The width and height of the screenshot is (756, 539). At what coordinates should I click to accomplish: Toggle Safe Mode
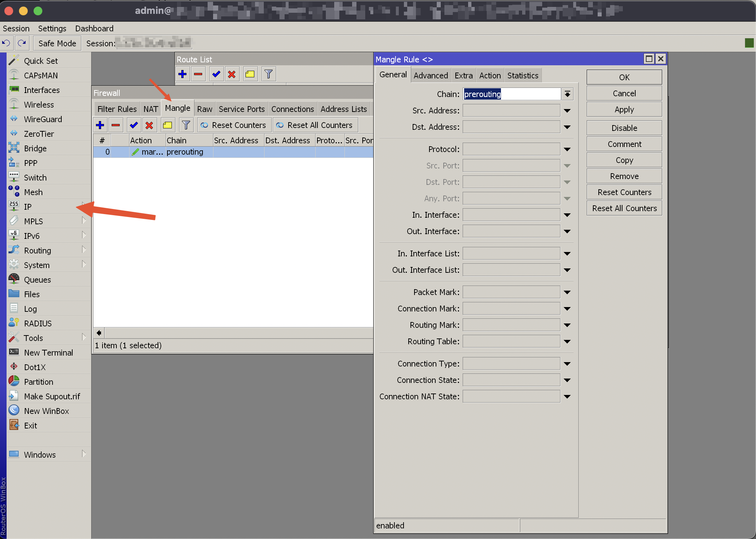click(57, 43)
